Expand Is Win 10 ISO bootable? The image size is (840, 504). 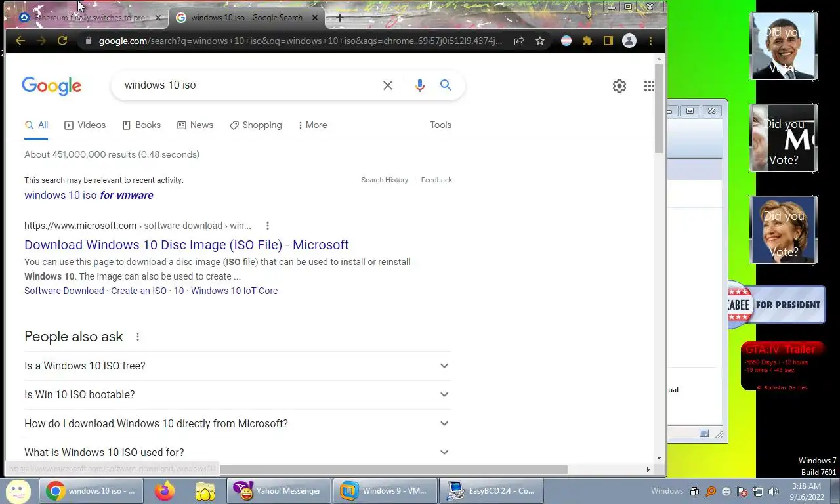coord(237,394)
